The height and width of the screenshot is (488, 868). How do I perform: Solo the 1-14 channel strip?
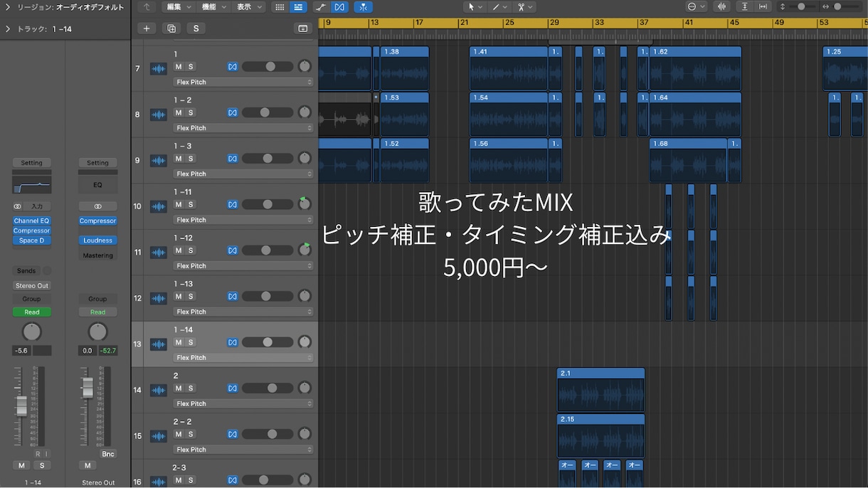pos(41,465)
